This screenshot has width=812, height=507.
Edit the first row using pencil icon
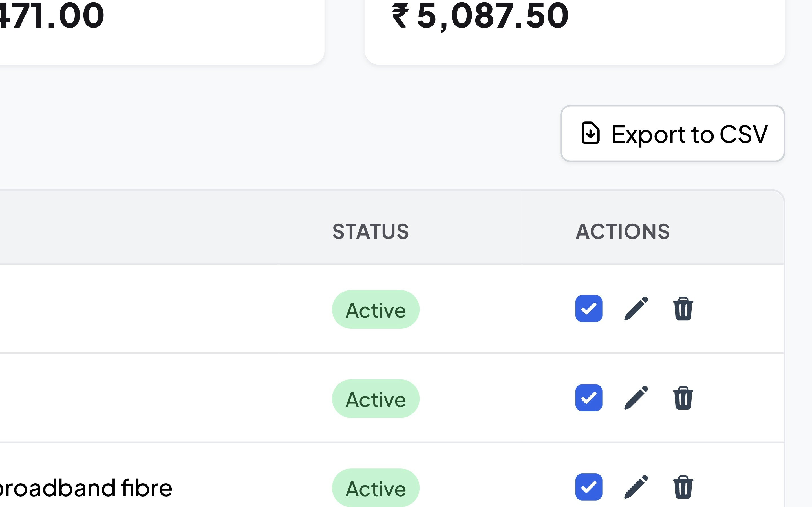[636, 309]
